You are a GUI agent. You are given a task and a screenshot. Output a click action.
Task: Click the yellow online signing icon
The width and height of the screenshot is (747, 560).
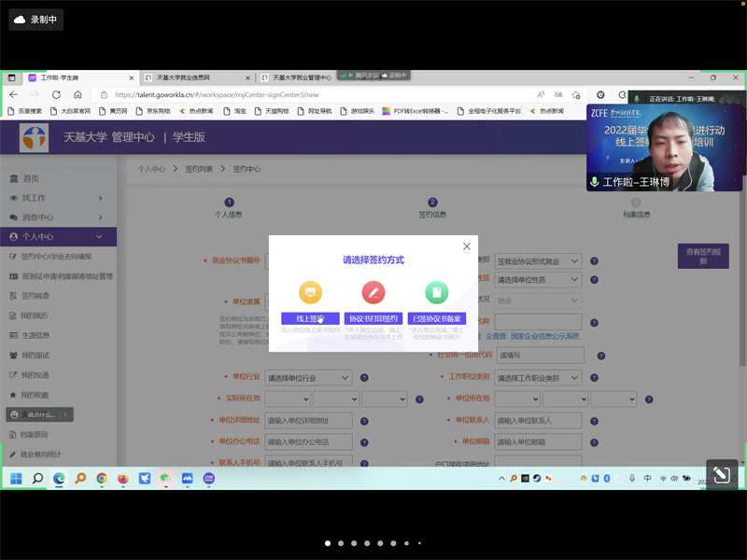point(310,292)
